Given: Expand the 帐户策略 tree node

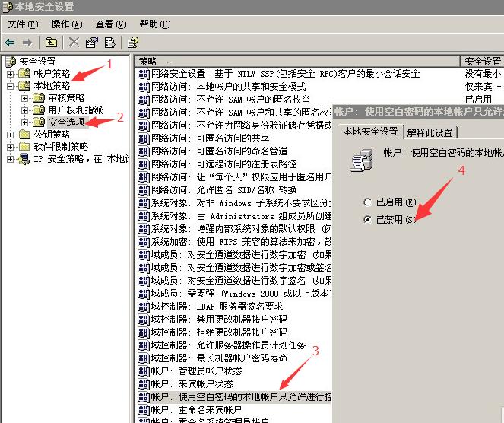Looking at the screenshot, I should pyautogui.click(x=11, y=74).
